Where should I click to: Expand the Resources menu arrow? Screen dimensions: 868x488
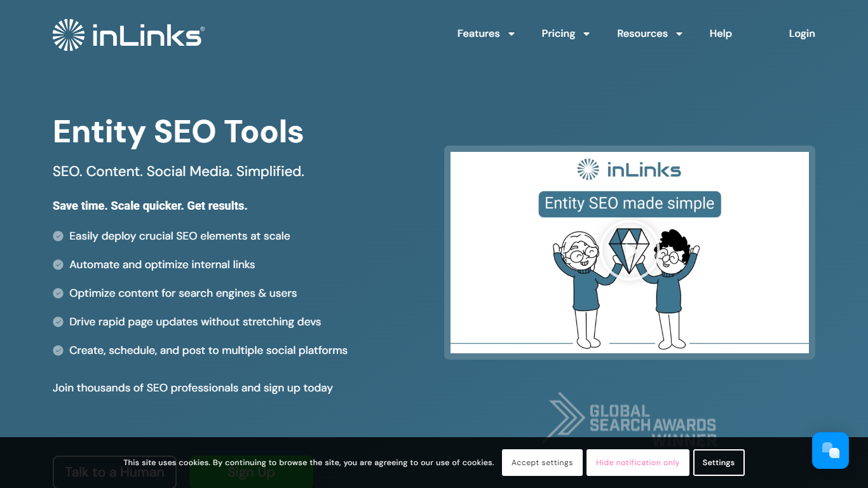[679, 34]
